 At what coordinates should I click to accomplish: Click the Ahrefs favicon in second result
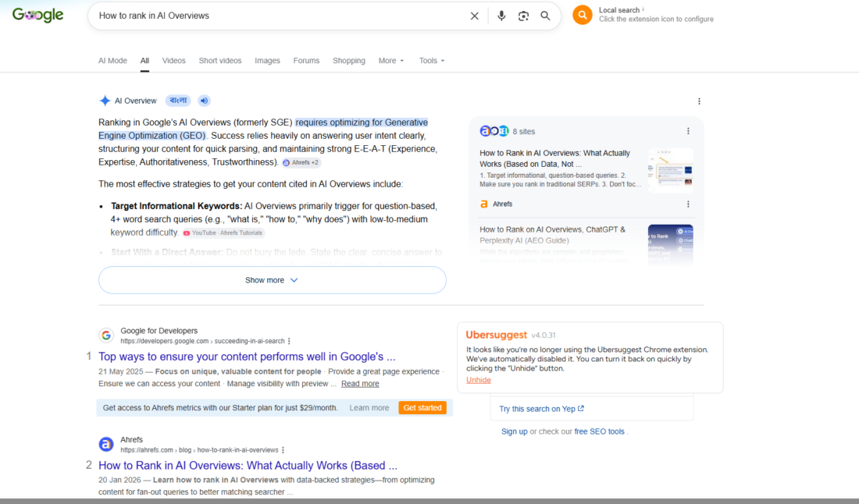click(x=106, y=444)
